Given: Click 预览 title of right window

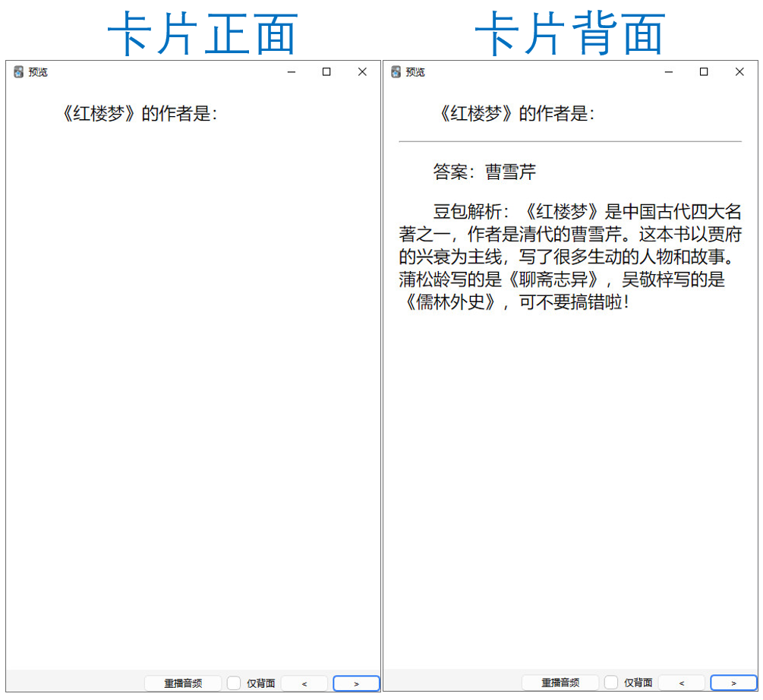Looking at the screenshot, I should 415,72.
